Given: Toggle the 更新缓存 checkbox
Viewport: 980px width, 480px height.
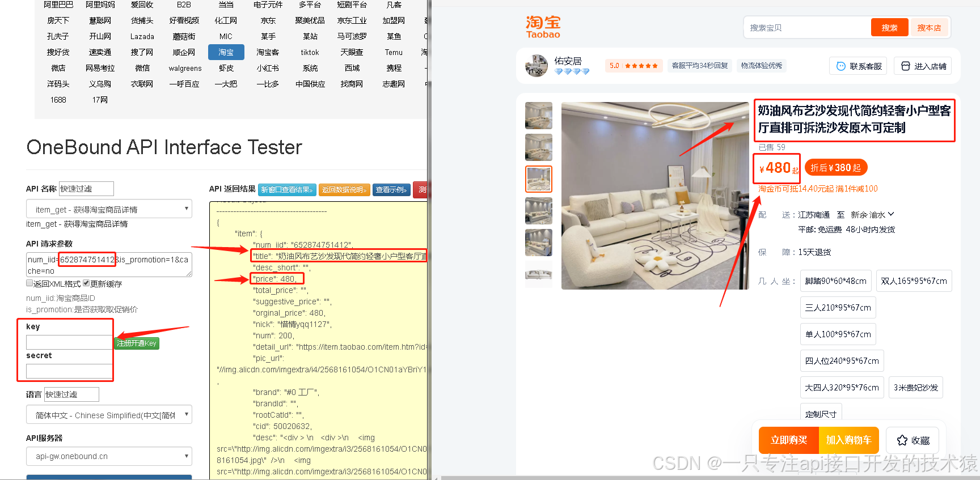Looking at the screenshot, I should (86, 283).
